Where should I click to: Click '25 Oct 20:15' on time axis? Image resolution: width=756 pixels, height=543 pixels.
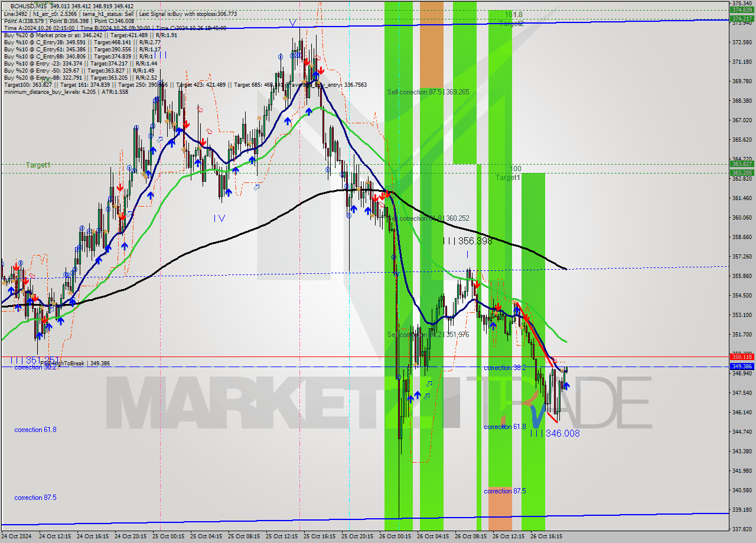(357, 537)
